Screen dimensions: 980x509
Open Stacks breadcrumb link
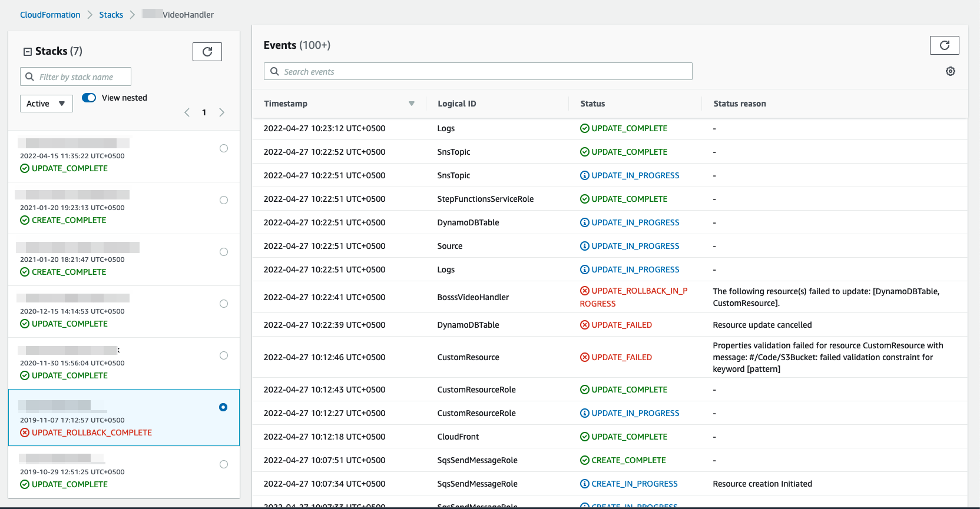click(111, 15)
